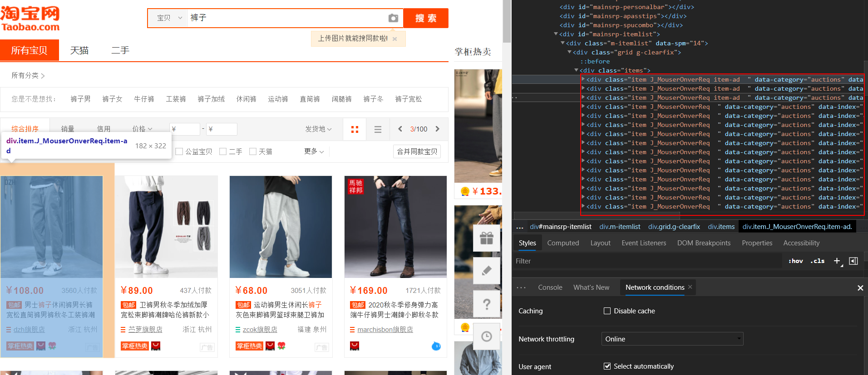Viewport: 868px width, 375px height.
Task: Toggle the computed styles sidebar icon
Action: click(853, 261)
